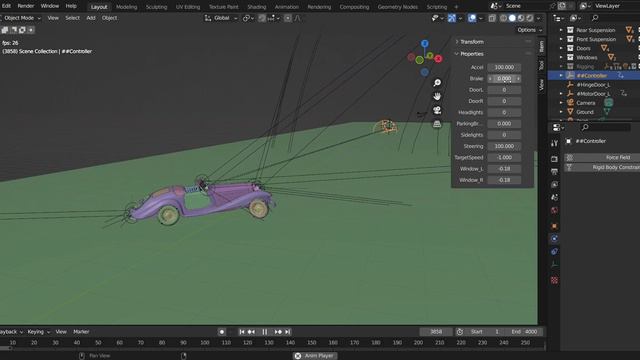Open the checkered Texture properties tab icon
640x360 pixels.
[554, 280]
